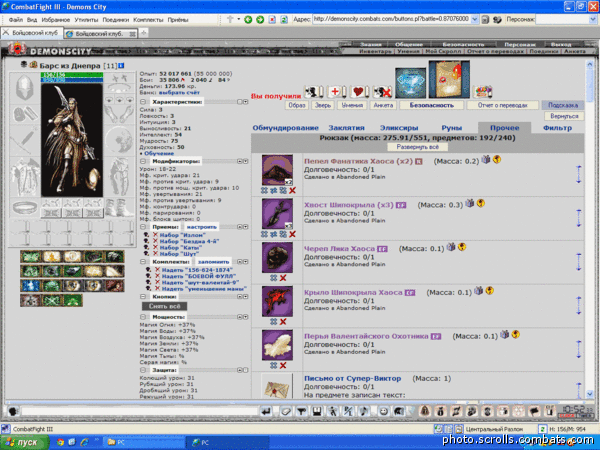Delete Череп Лика Хаоса with red X
600x450 pixels.
pos(283,278)
